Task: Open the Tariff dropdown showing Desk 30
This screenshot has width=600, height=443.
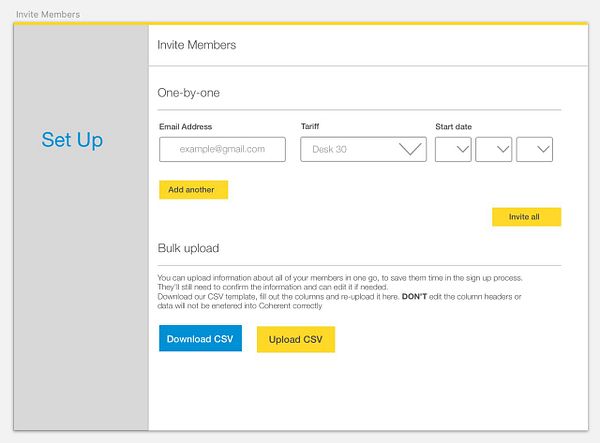Action: click(363, 149)
